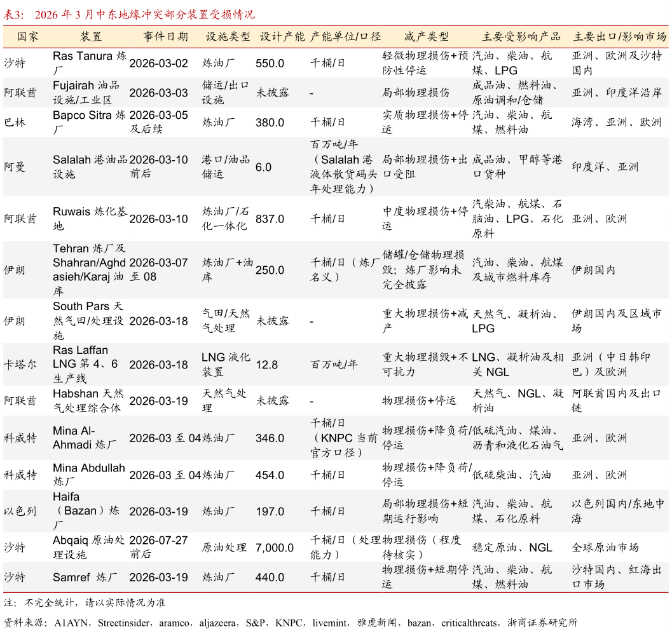672x636 pixels.
Task: Select the 事件日期 column header
Action: [x=165, y=37]
